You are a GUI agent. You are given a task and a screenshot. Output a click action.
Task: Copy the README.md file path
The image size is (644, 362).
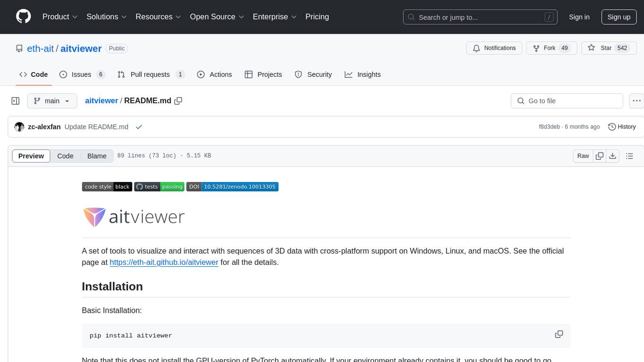pyautogui.click(x=179, y=100)
